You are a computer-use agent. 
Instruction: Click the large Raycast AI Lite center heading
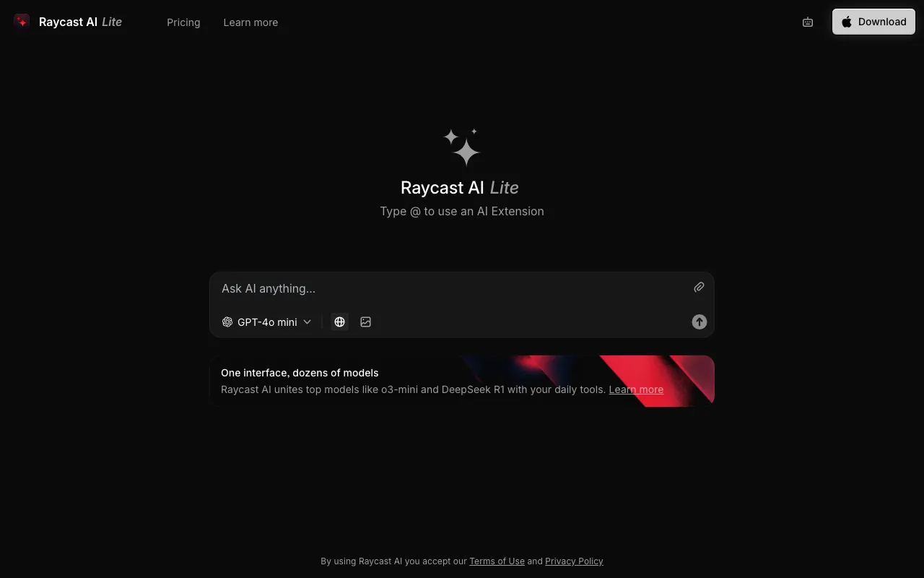click(x=460, y=188)
